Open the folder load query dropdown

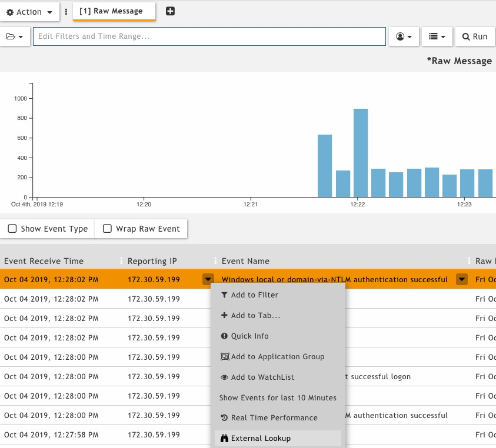click(15, 36)
